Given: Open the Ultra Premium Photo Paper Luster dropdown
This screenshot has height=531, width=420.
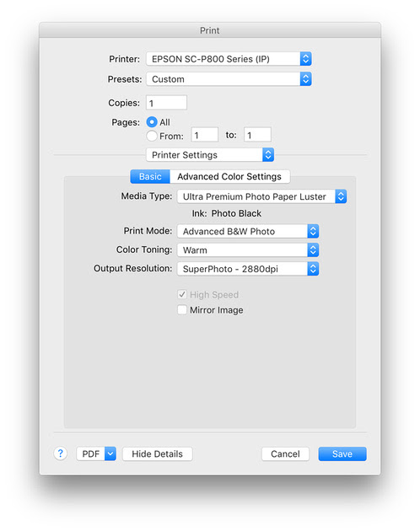Looking at the screenshot, I should pos(261,196).
